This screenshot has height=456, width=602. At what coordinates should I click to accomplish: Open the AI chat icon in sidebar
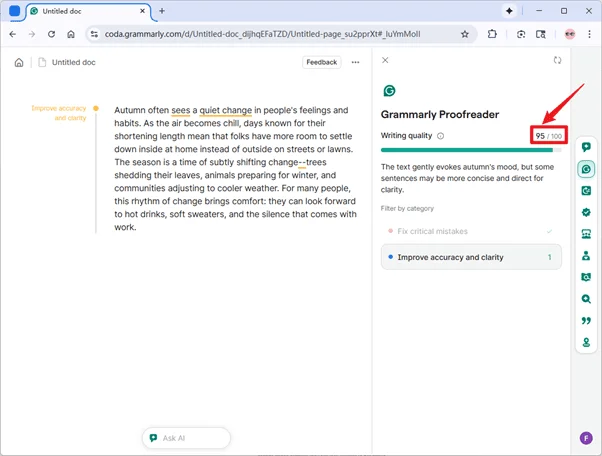[586, 147]
